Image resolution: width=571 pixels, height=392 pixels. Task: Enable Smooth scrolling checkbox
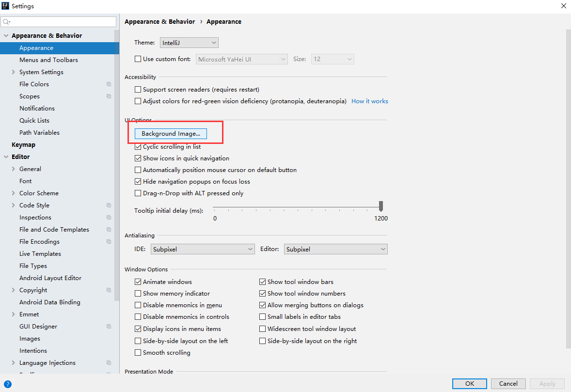[138, 353]
